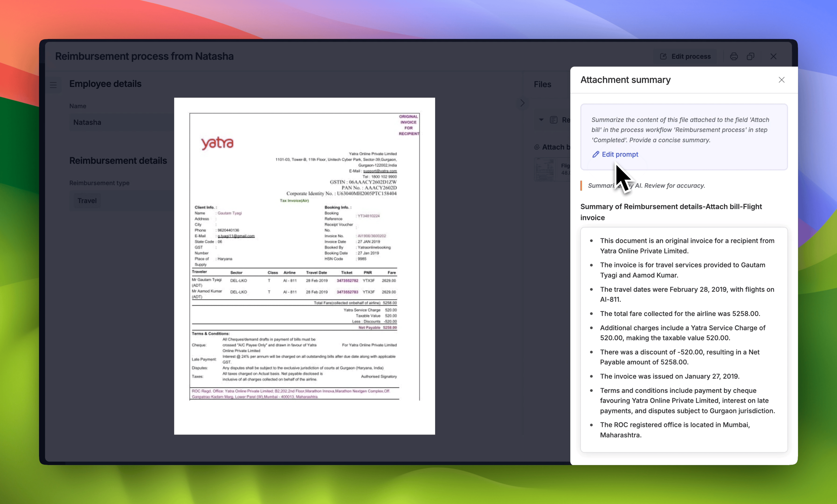Select the Travel reimbursement type tag
The height and width of the screenshot is (504, 837).
(87, 201)
